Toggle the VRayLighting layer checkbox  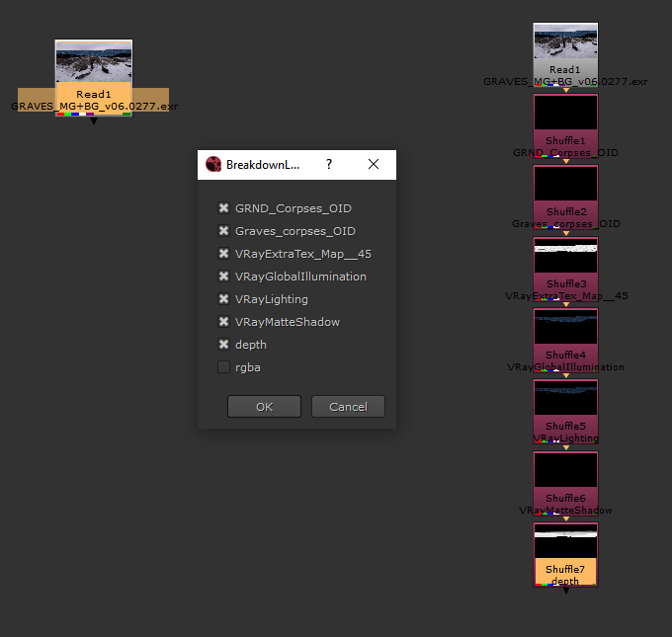tap(224, 299)
